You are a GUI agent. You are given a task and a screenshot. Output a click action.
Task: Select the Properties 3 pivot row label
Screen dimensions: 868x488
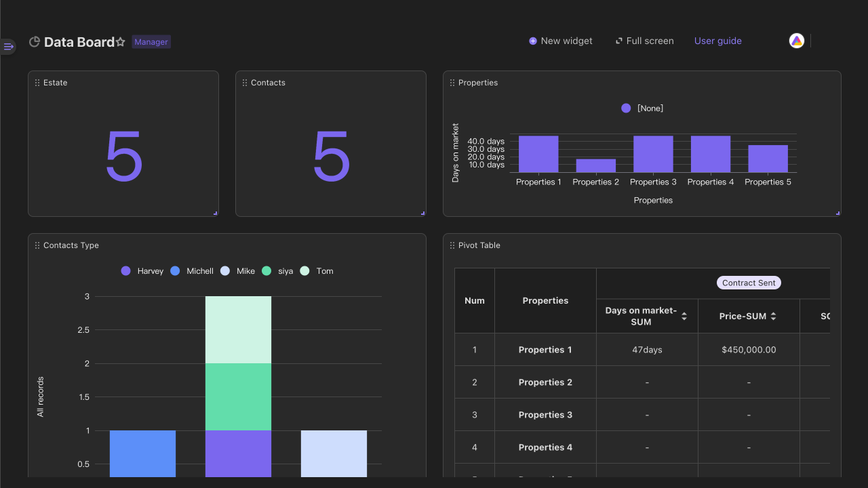(x=545, y=415)
